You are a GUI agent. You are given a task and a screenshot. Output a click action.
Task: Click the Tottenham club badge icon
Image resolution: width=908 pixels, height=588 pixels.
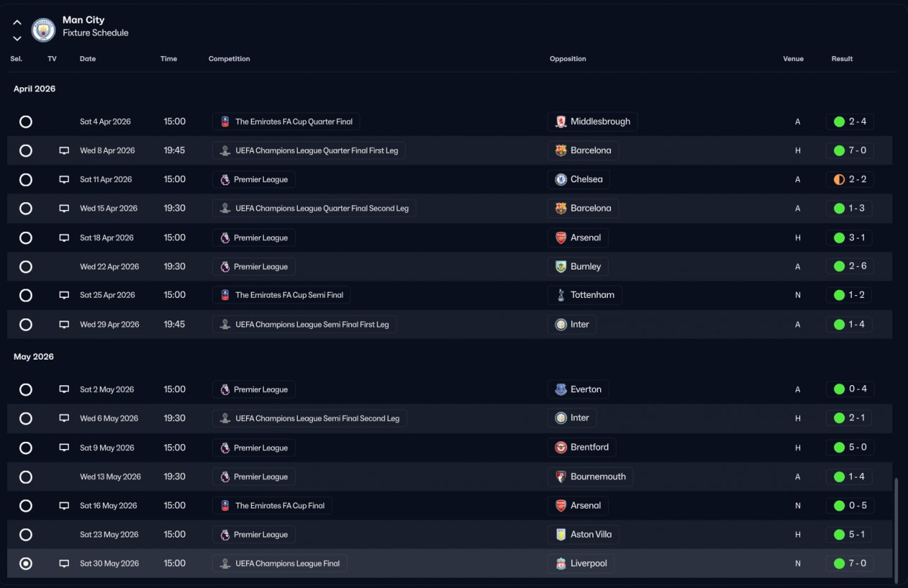[561, 295]
